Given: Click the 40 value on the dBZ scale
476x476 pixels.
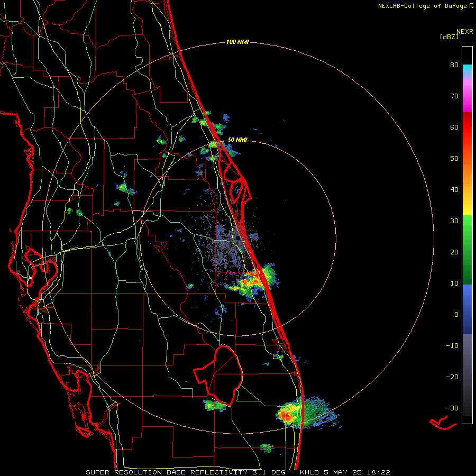Looking at the screenshot, I should (x=454, y=190).
